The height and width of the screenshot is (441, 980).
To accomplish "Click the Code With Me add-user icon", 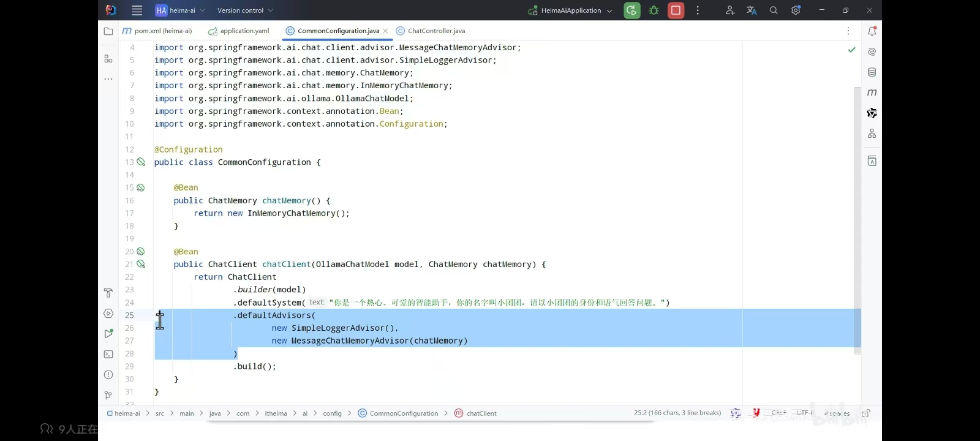I will point(730,10).
